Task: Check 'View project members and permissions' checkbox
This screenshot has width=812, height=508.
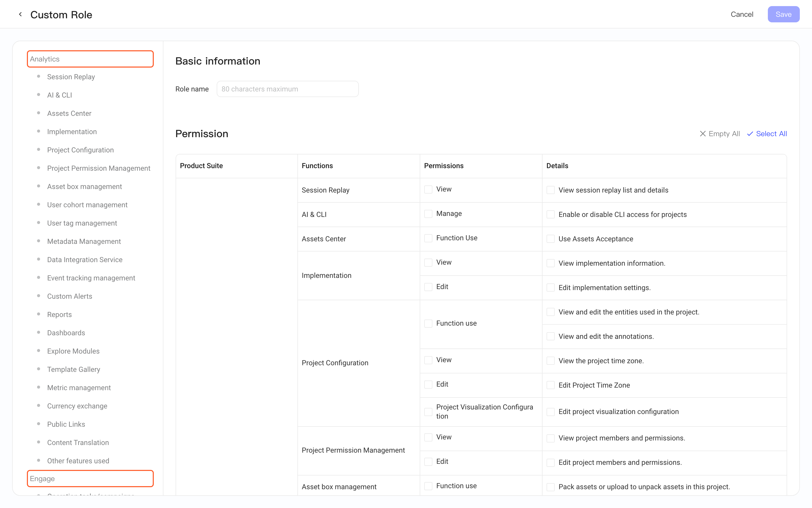Action: tap(551, 438)
